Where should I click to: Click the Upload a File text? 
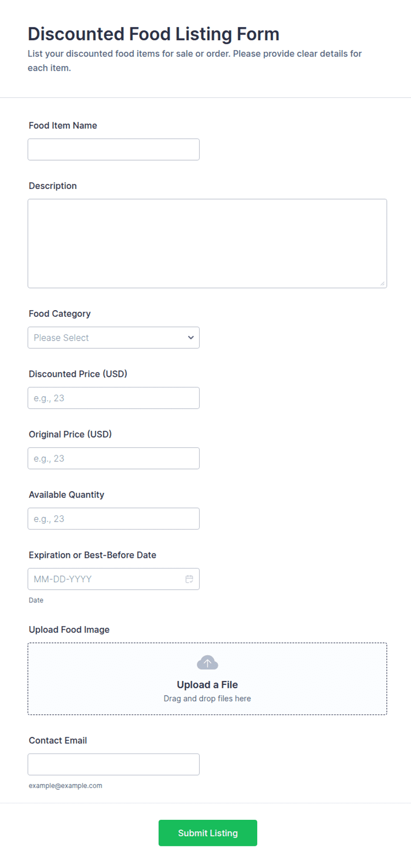coord(207,685)
